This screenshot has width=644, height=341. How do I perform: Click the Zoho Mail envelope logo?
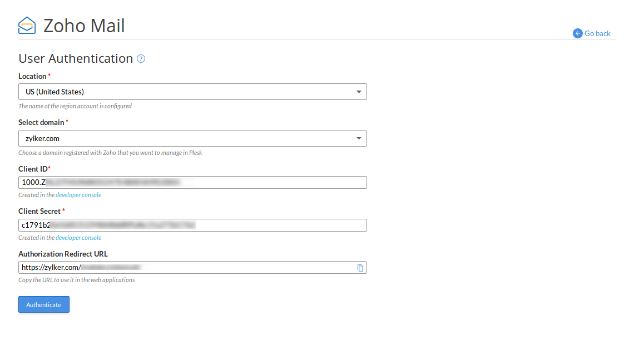point(27,26)
